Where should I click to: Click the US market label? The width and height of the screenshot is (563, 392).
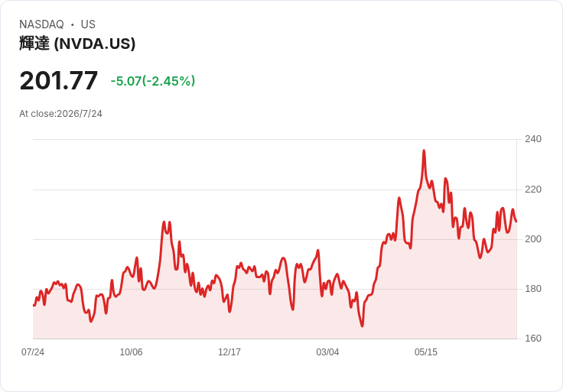click(88, 24)
